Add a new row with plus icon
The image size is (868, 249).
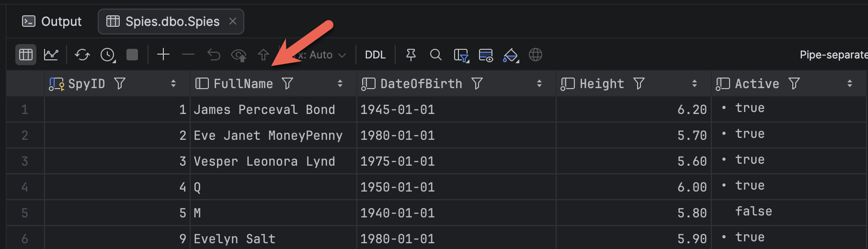point(163,55)
